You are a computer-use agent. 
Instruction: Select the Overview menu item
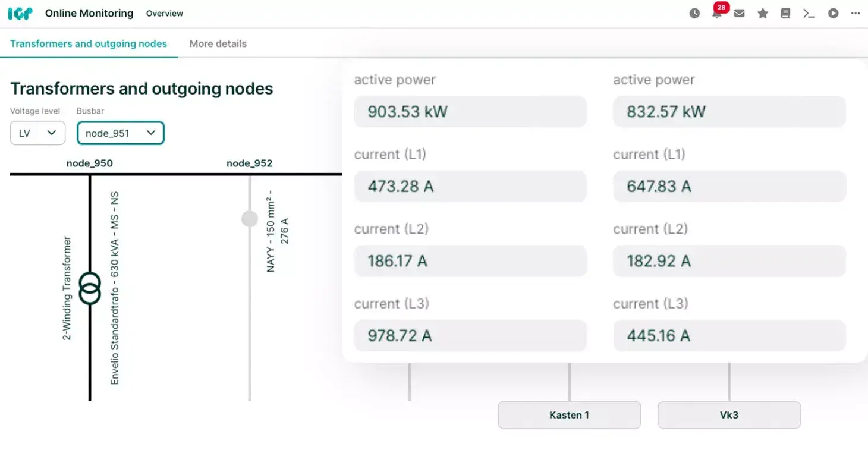[x=164, y=13]
